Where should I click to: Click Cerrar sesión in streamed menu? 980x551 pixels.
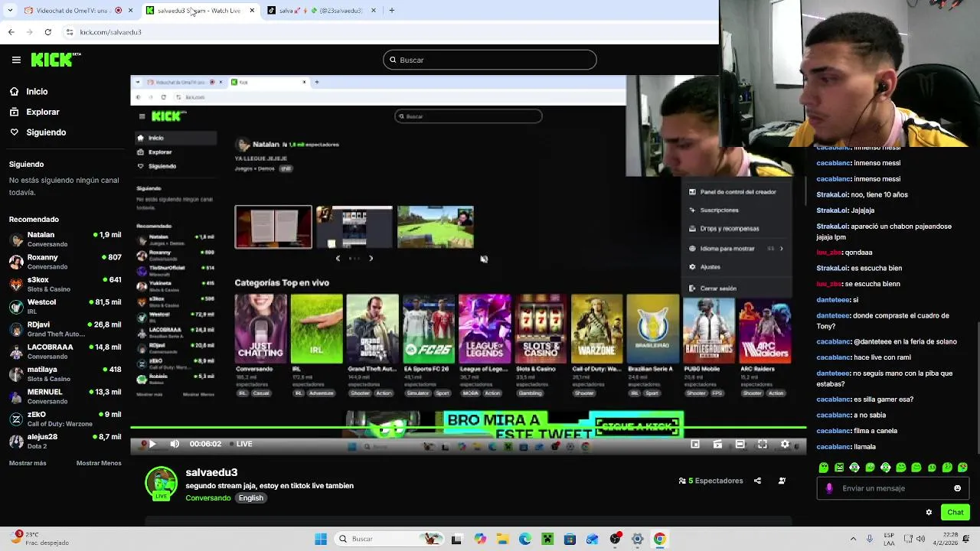pyautogui.click(x=713, y=289)
